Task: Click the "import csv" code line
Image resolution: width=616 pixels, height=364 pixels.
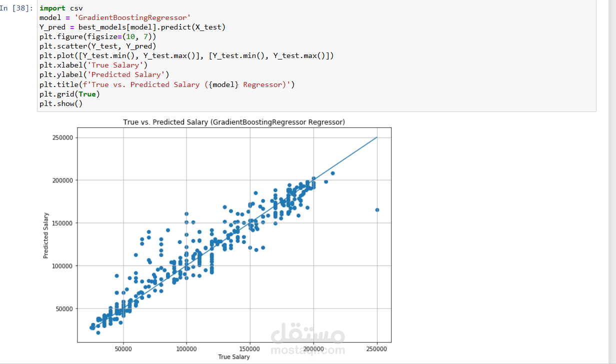Action: click(x=61, y=8)
